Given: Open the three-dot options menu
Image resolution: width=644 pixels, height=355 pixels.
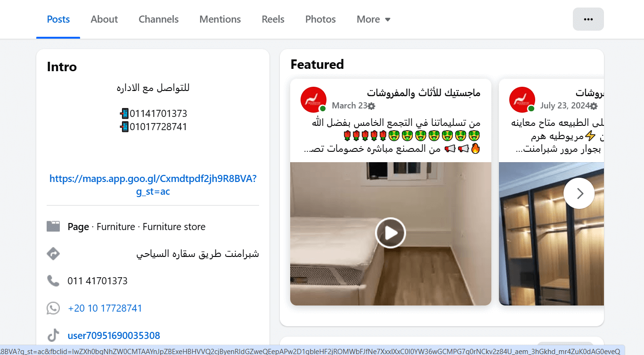Looking at the screenshot, I should click(588, 19).
